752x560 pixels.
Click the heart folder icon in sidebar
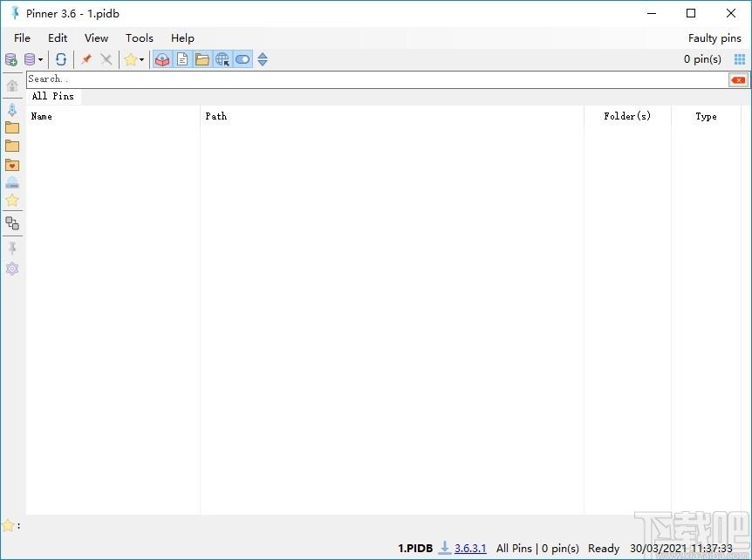coord(12,165)
